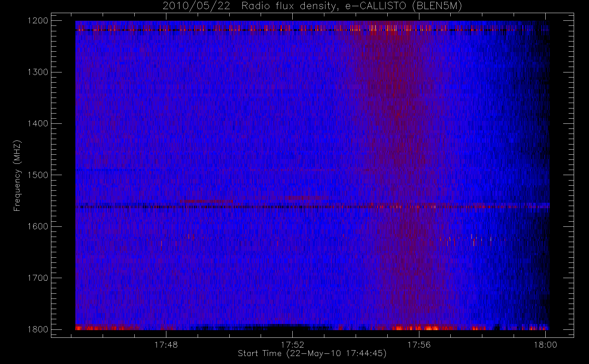Viewport: 589px width, 364px height.
Task: Click the 1400 frequency tick label
Action: [x=38, y=124]
